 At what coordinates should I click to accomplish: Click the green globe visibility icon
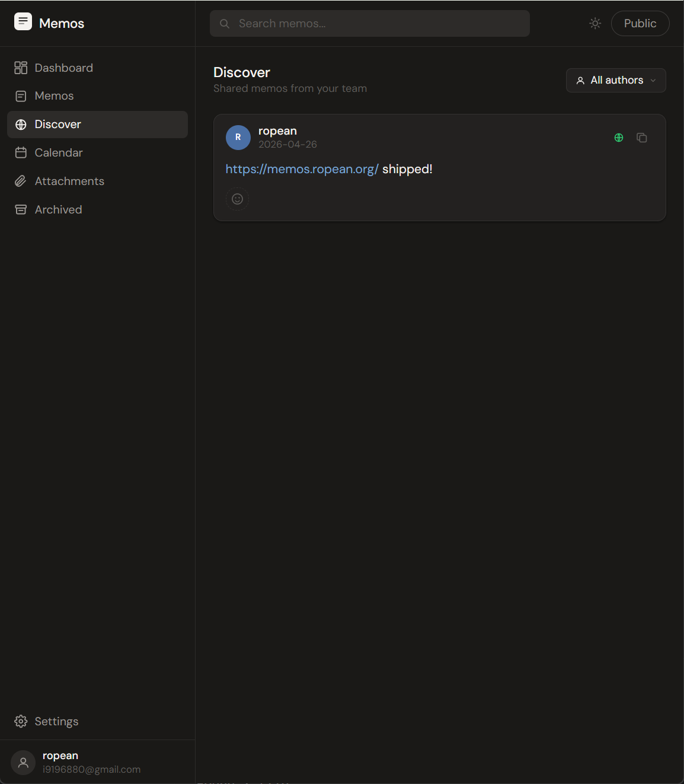pyautogui.click(x=619, y=138)
